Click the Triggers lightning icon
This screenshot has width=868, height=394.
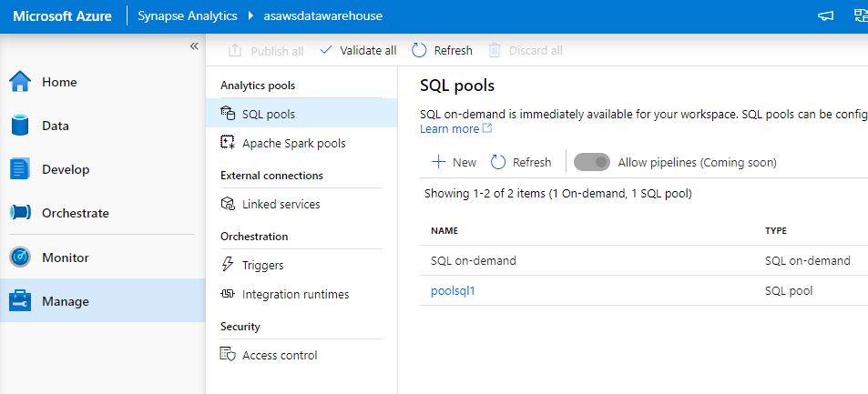(228, 264)
